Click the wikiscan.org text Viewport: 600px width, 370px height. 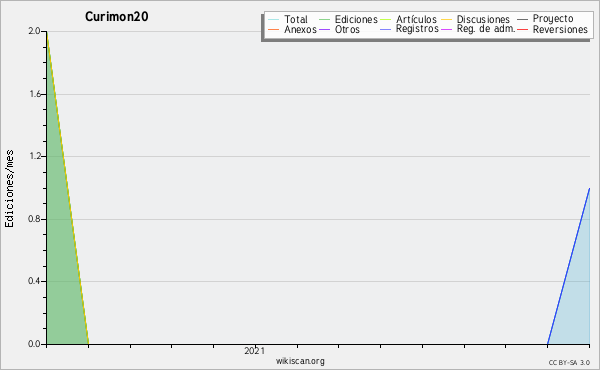click(x=300, y=361)
